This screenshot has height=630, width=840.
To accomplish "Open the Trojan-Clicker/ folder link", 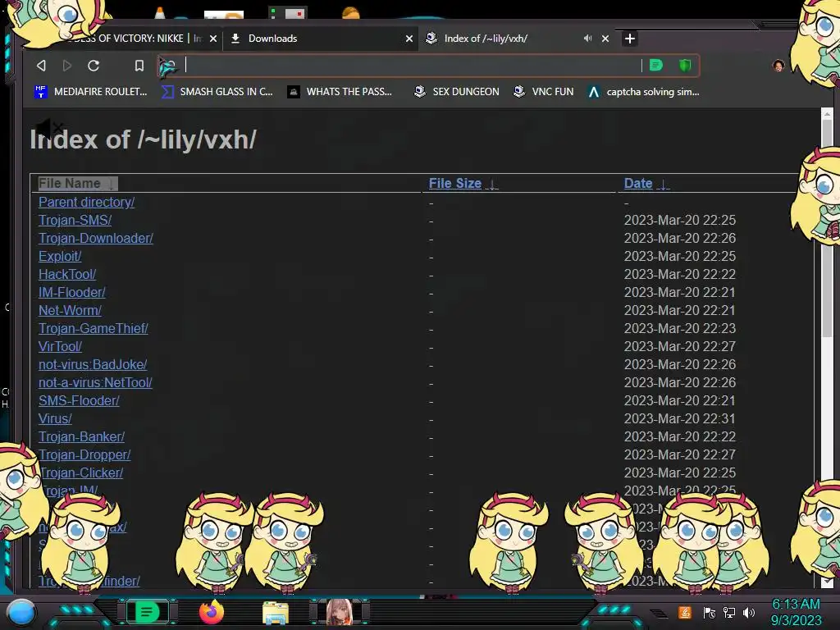I will (x=81, y=473).
